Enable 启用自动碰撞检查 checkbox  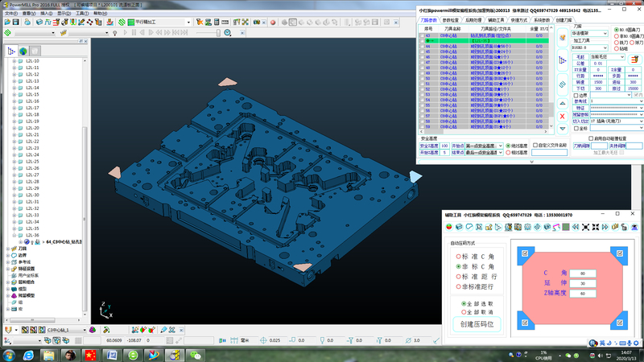pos(591,138)
